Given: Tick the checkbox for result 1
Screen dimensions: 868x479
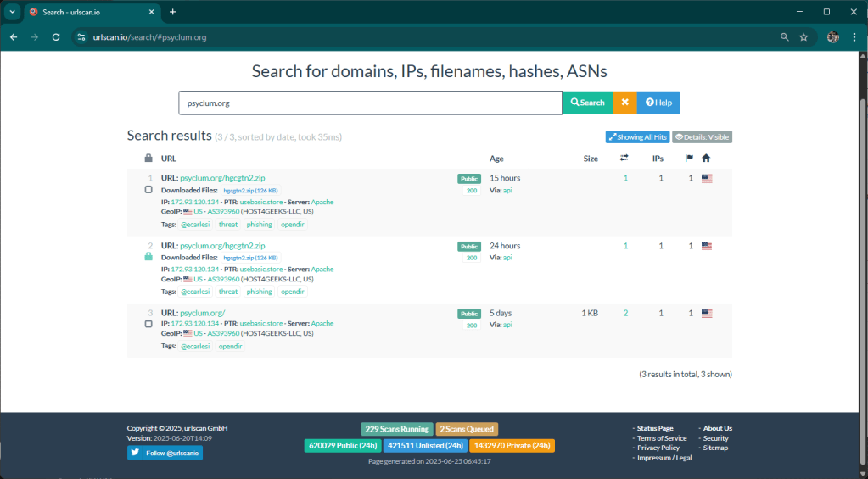Looking at the screenshot, I should tap(148, 189).
